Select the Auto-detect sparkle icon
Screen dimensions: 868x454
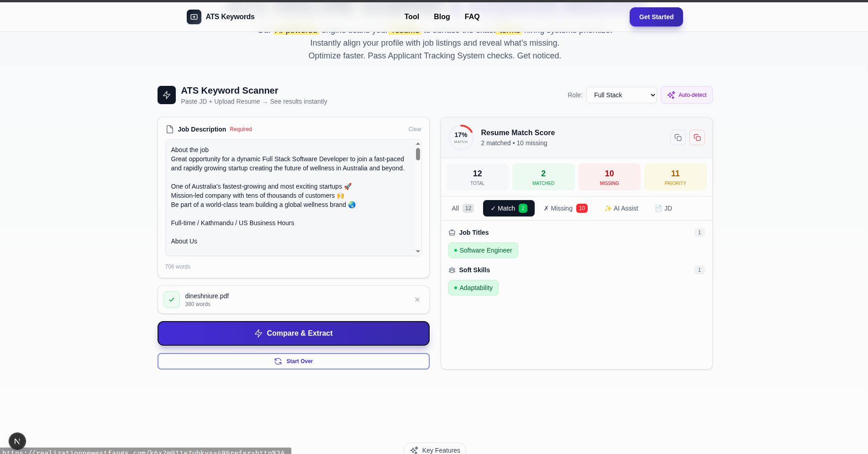(x=671, y=95)
